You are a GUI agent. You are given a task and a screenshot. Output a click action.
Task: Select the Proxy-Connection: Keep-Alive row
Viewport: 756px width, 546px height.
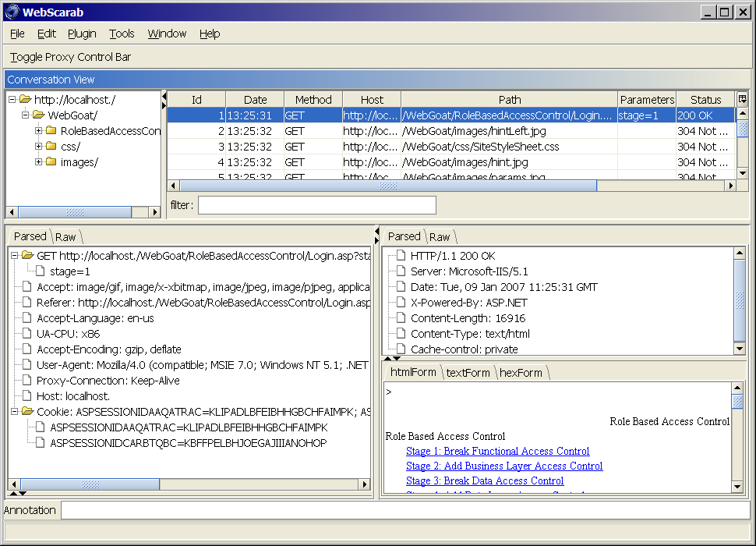(x=108, y=381)
